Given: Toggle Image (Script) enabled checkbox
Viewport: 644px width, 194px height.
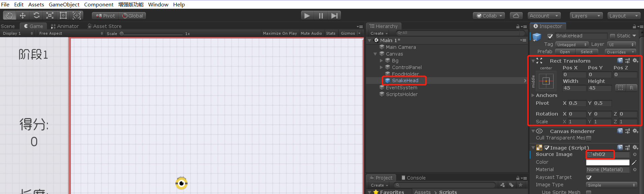Looking at the screenshot, I should point(547,148).
